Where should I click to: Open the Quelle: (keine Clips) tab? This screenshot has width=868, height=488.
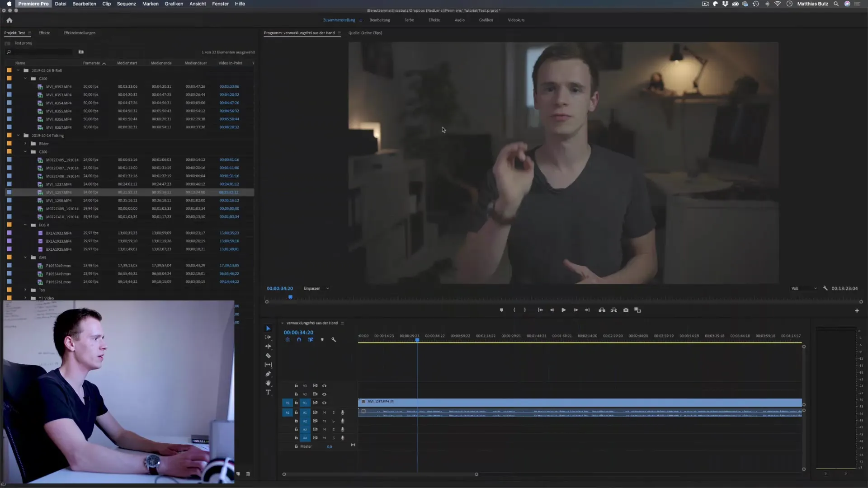coord(365,33)
